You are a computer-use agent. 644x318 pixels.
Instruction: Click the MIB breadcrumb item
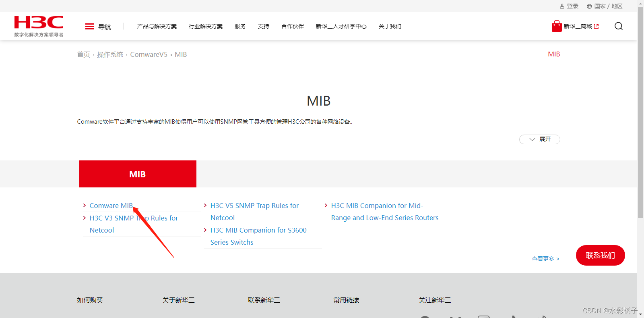[x=181, y=54]
